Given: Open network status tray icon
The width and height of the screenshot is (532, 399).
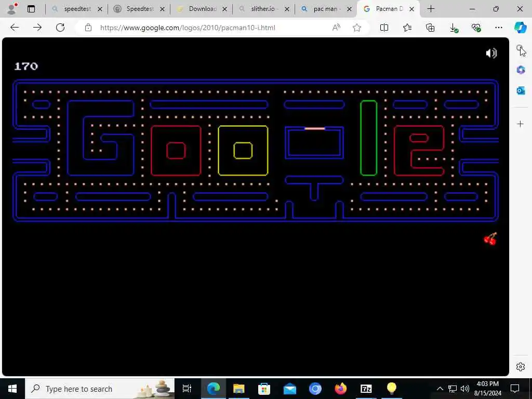Looking at the screenshot, I should [453, 389].
